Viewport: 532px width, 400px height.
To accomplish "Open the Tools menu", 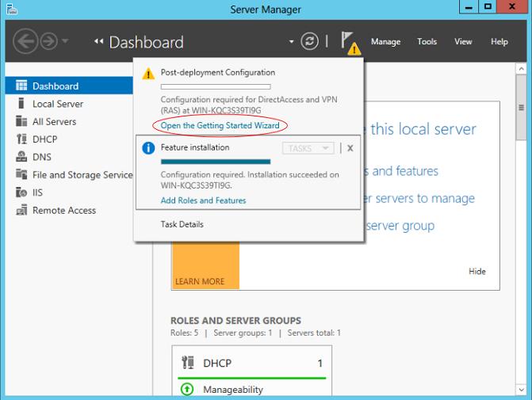I will tap(427, 41).
